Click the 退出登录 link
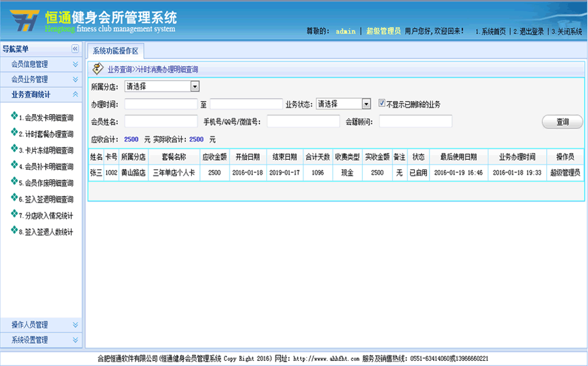This screenshot has height=366, width=588. click(x=529, y=32)
